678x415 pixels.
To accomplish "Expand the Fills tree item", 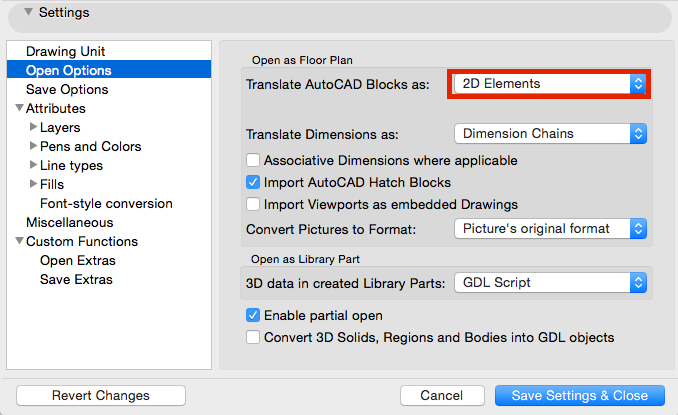I will pos(34,184).
